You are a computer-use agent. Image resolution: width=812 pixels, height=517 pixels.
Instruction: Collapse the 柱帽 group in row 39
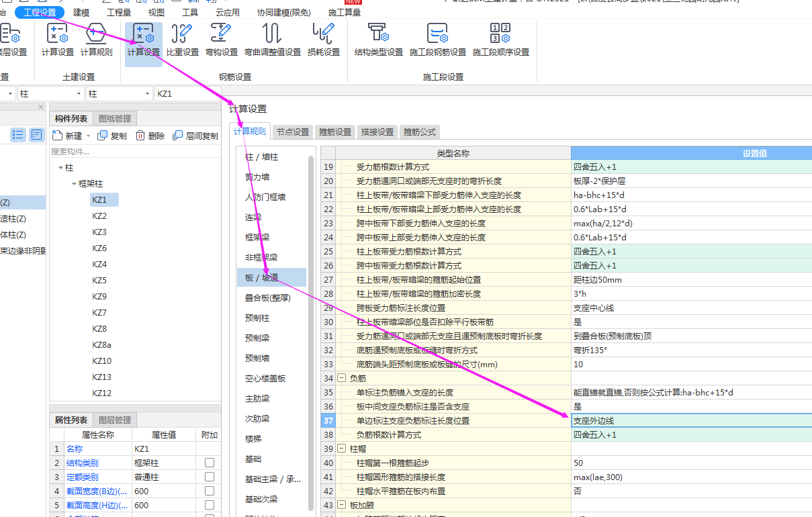click(341, 449)
